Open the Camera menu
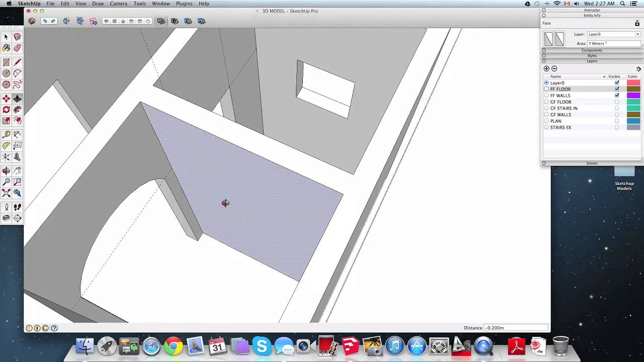Viewport: 644px width, 362px height. tap(118, 4)
